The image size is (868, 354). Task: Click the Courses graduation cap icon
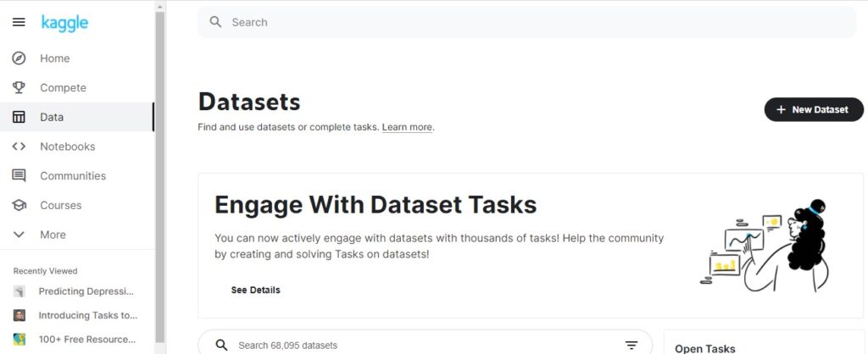click(x=19, y=205)
